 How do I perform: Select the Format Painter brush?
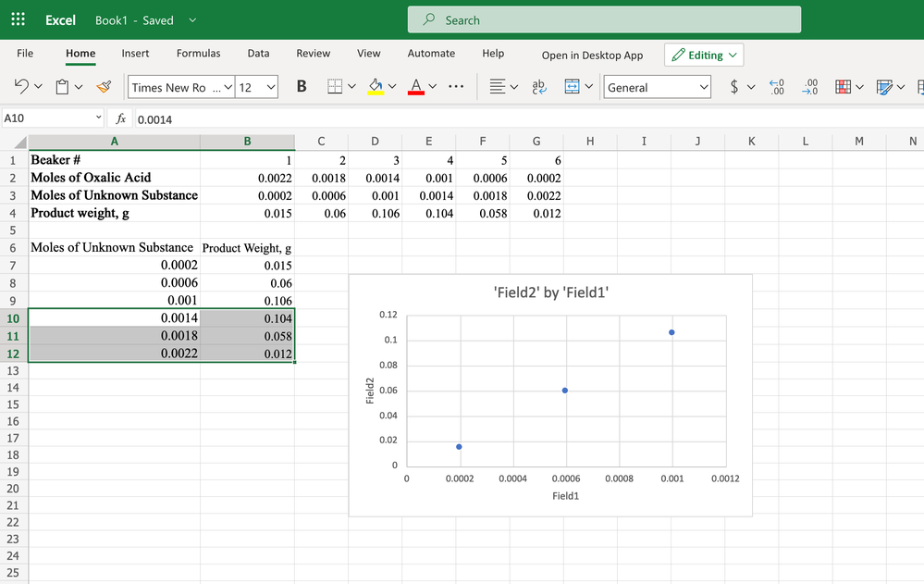pos(104,87)
